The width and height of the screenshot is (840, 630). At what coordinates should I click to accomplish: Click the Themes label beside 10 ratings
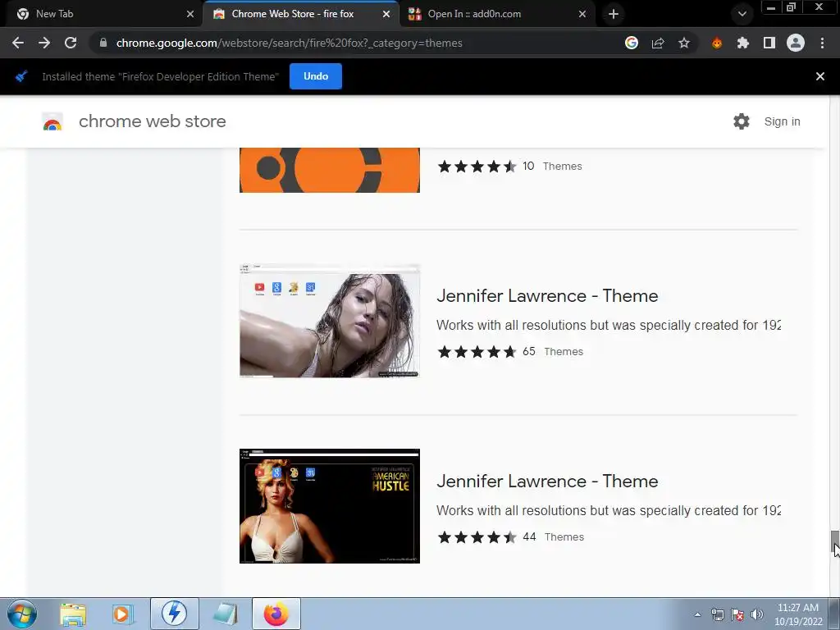click(563, 166)
